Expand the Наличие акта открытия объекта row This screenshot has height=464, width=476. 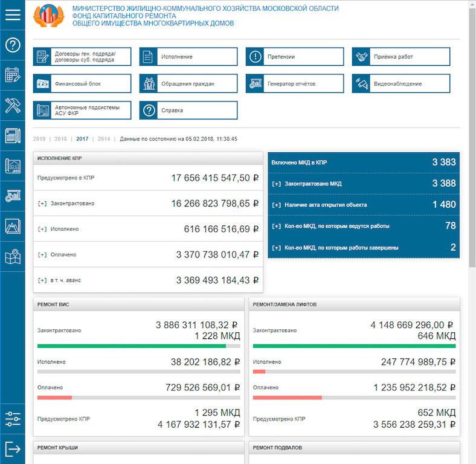pyautogui.click(x=277, y=205)
